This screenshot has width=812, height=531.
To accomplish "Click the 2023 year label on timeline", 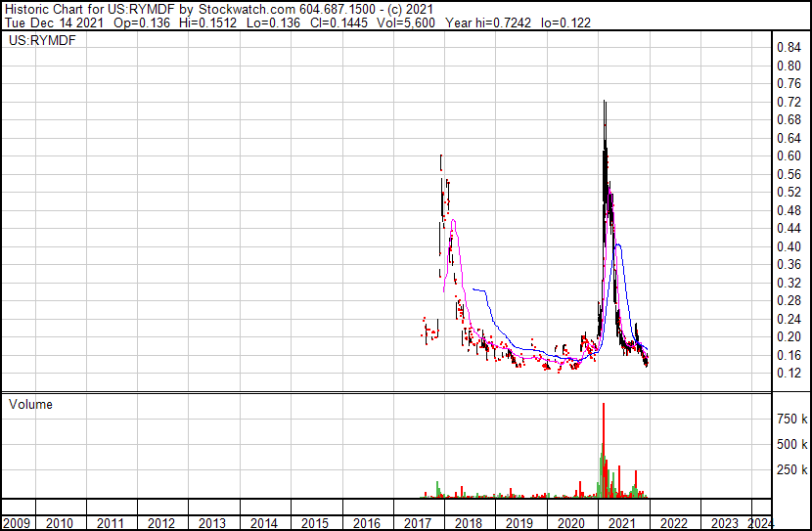I will coord(725,523).
